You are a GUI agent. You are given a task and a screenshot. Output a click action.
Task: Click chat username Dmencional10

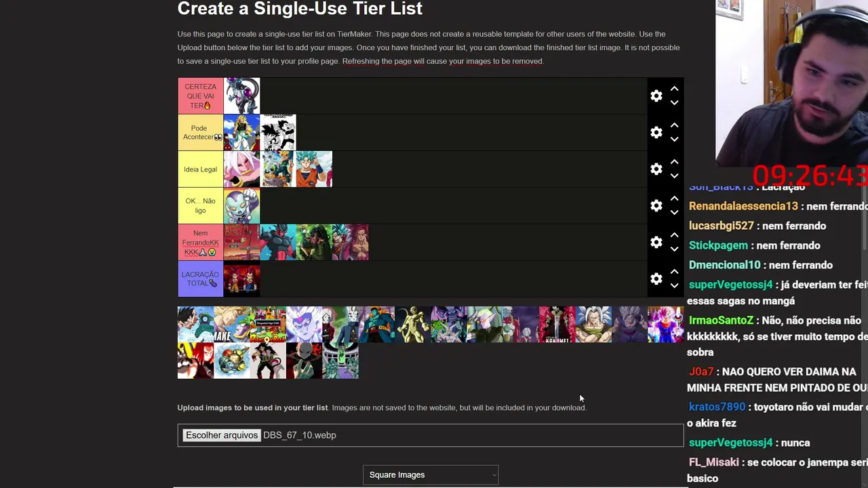pos(725,265)
